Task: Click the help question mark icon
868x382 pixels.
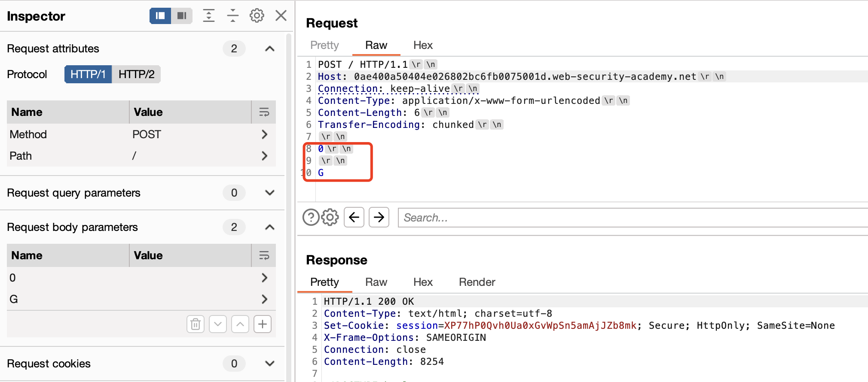Action: pos(311,217)
